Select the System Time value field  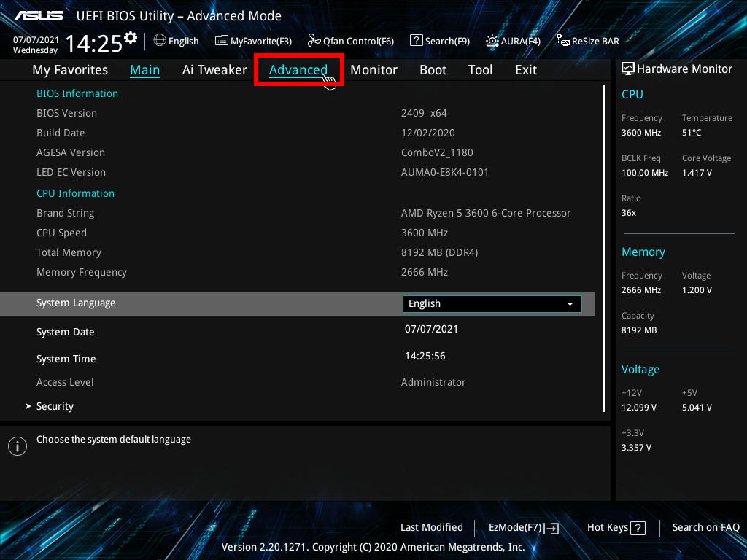[x=425, y=356]
